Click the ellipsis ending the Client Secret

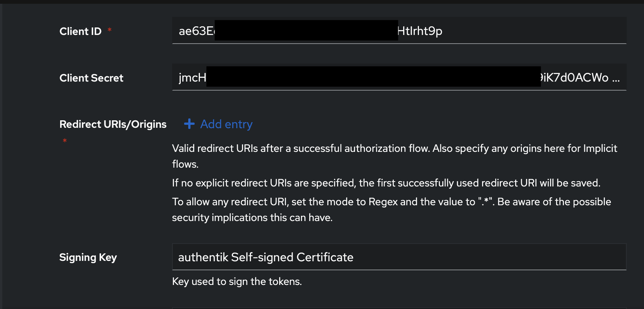[616, 78]
